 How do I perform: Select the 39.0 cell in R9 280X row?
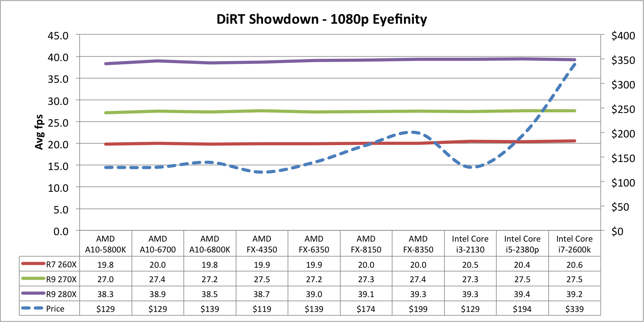click(x=314, y=294)
